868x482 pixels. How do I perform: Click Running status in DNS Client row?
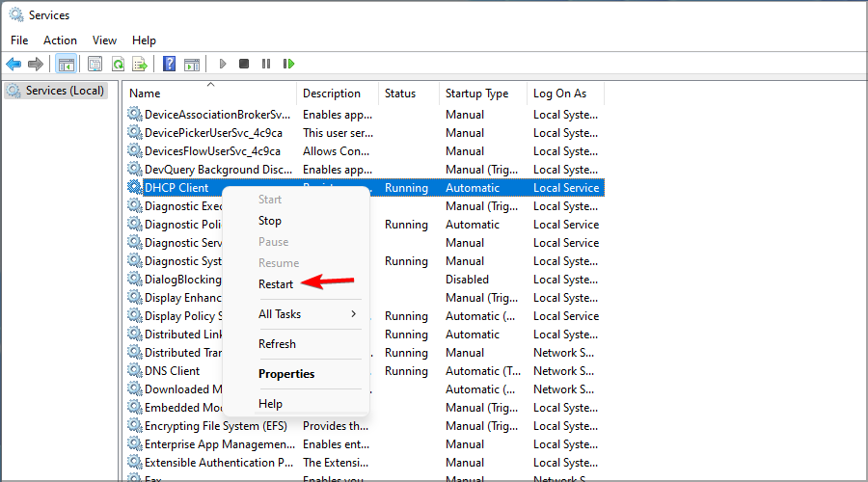tap(406, 371)
